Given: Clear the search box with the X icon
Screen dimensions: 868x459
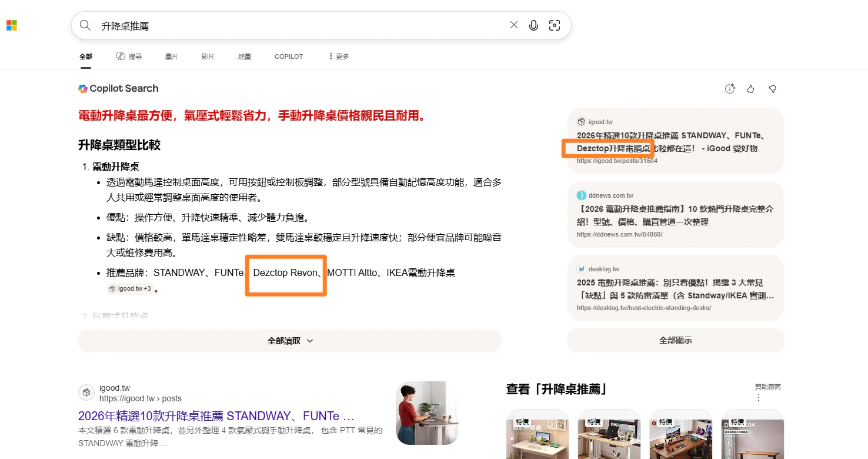Looking at the screenshot, I should pyautogui.click(x=514, y=25).
